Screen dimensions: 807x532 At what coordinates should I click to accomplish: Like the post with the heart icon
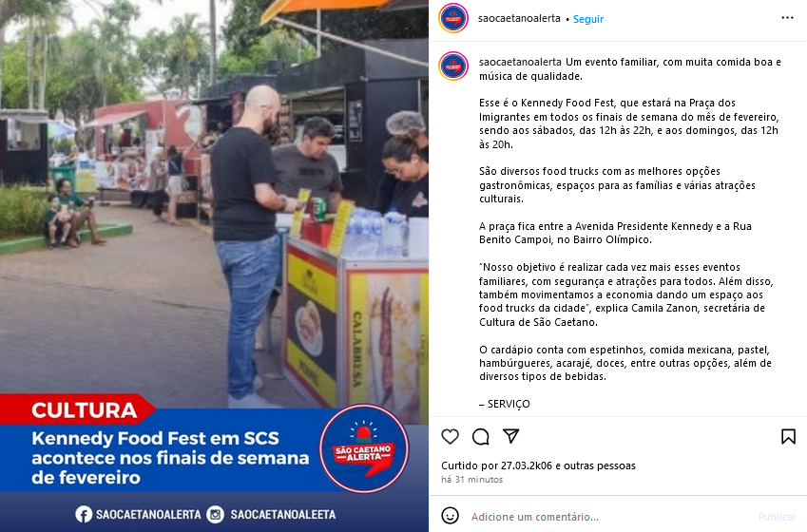click(450, 436)
